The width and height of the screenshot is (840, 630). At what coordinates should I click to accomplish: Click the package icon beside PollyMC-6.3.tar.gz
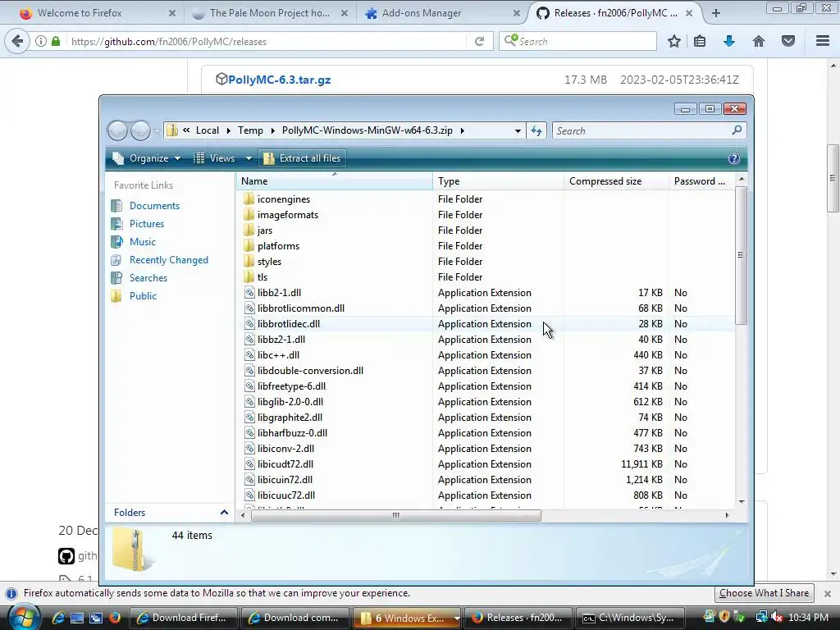[221, 80]
